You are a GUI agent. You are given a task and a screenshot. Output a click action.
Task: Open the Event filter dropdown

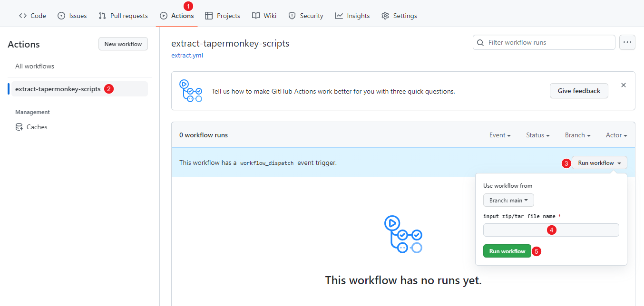(500, 135)
